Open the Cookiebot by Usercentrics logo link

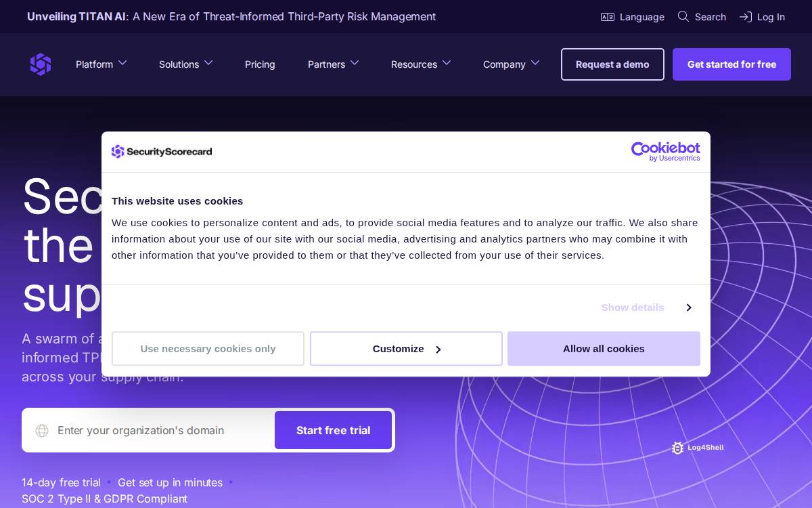[666, 152]
